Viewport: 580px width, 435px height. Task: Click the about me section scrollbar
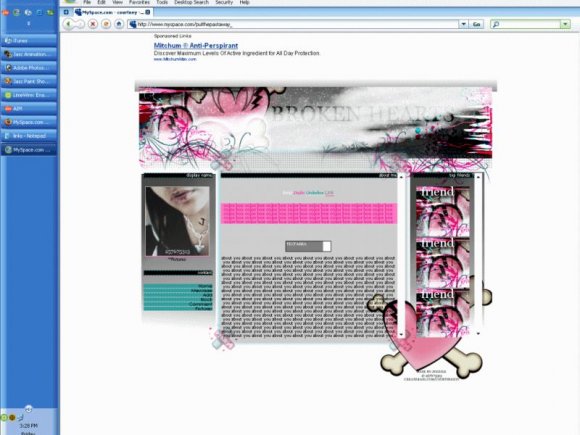point(401,255)
